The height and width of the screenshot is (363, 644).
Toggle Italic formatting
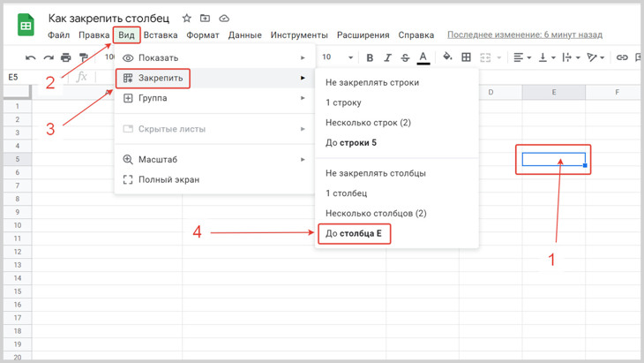[387, 57]
